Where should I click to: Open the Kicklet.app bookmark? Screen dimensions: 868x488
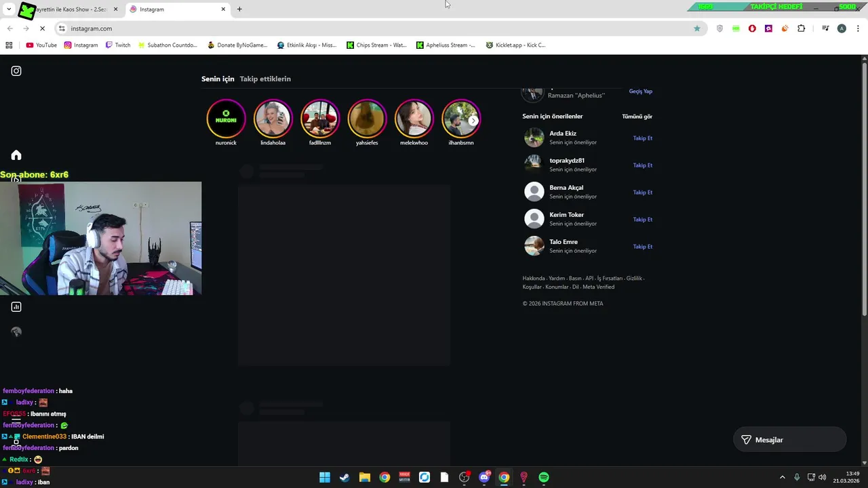click(x=515, y=45)
